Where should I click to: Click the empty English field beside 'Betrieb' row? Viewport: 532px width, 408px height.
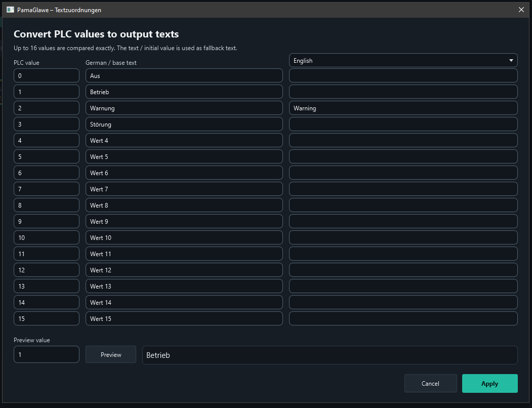(403, 92)
